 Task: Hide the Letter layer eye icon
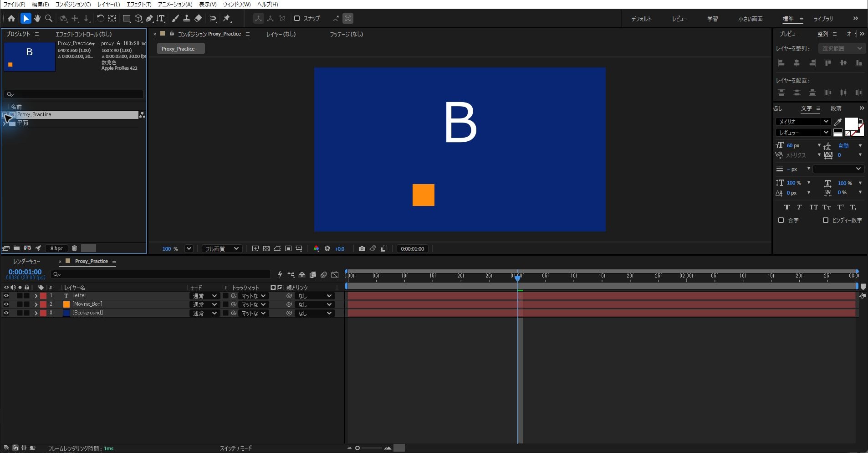tap(6, 296)
